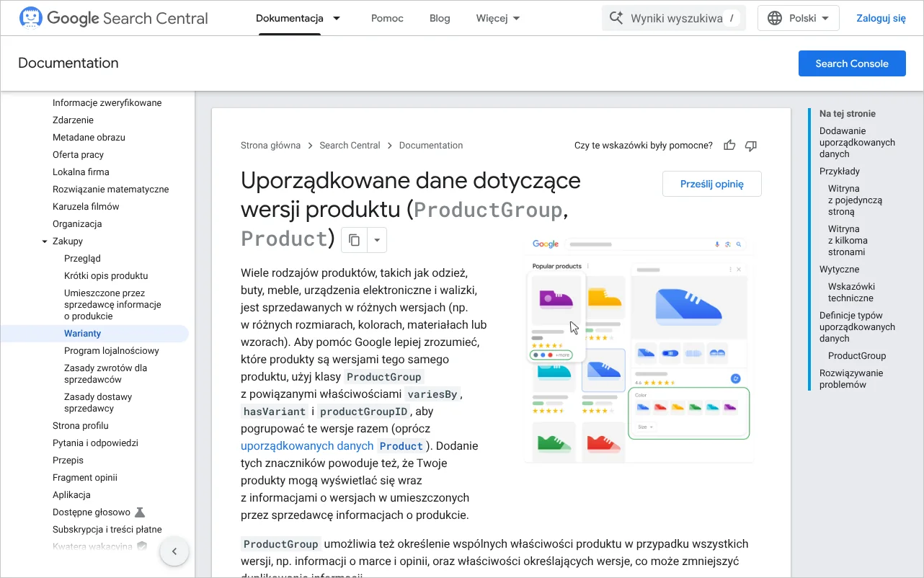Switch to the Blog tab
924x578 pixels.
pyautogui.click(x=440, y=18)
